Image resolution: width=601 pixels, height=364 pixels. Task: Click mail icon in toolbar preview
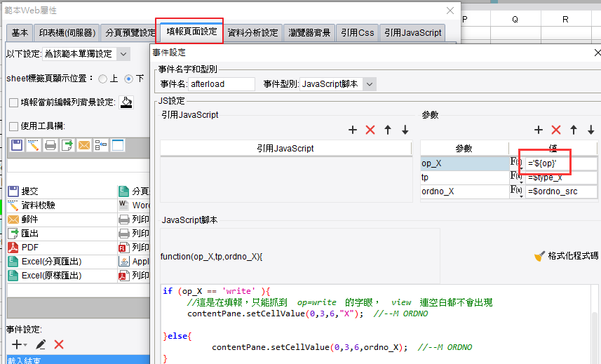[x=84, y=145]
